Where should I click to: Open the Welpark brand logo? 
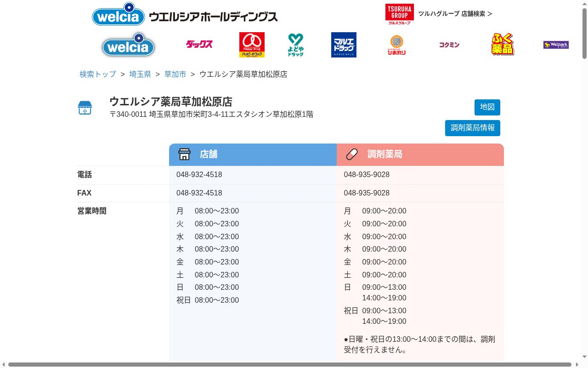click(x=556, y=45)
